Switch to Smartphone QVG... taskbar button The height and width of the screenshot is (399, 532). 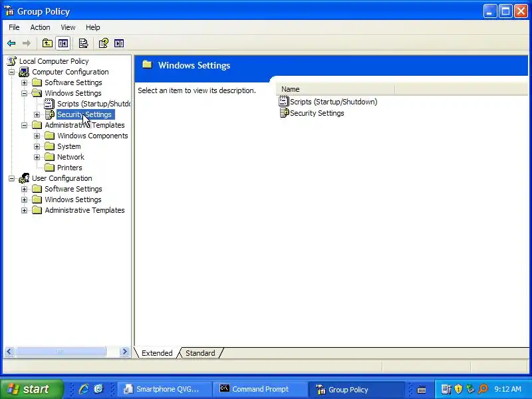(164, 389)
